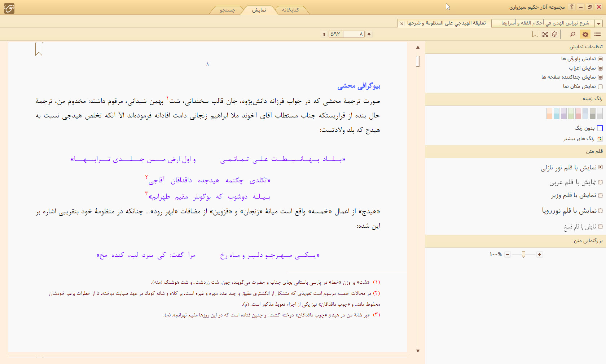Click footnote reference 1 after شت

point(167,98)
